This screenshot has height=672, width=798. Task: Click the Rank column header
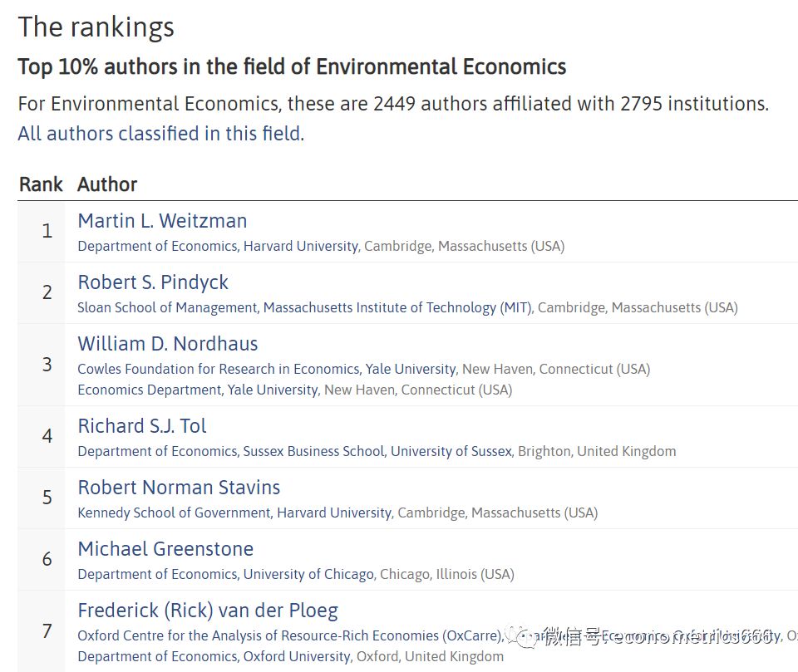pos(41,184)
